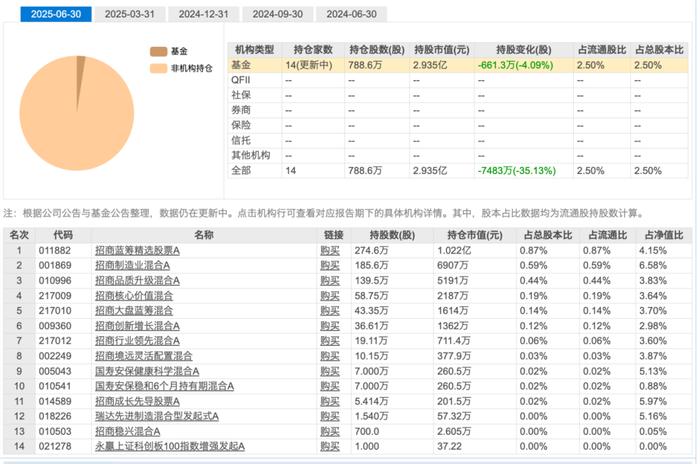Select the QFII institution row

(x=458, y=80)
